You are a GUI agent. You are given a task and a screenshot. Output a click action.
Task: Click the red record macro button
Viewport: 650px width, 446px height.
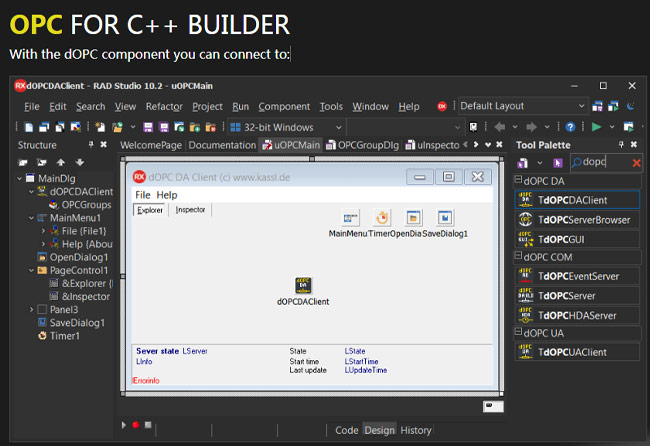tap(136, 425)
